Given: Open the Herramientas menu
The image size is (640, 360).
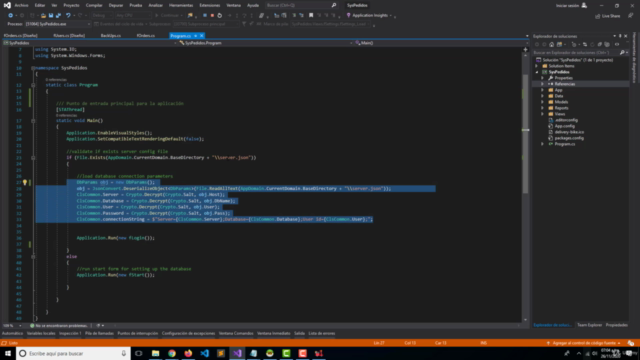Looking at the screenshot, I should pyautogui.click(x=181, y=5).
